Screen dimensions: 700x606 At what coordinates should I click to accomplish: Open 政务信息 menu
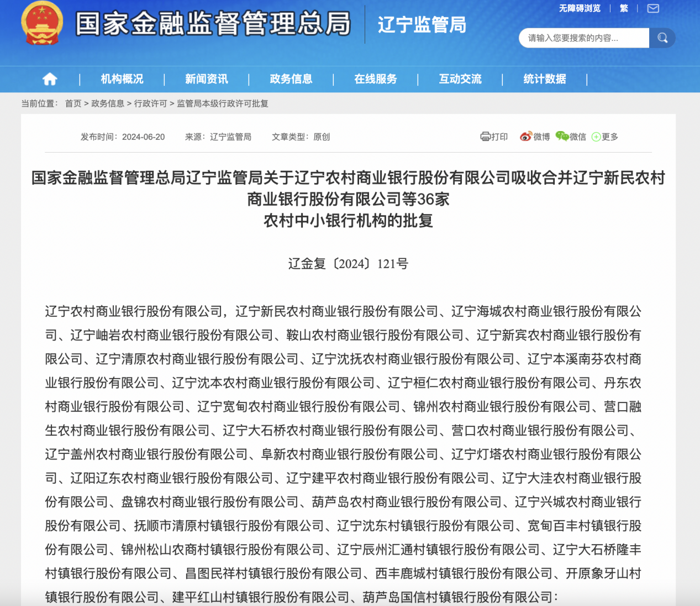(x=291, y=79)
